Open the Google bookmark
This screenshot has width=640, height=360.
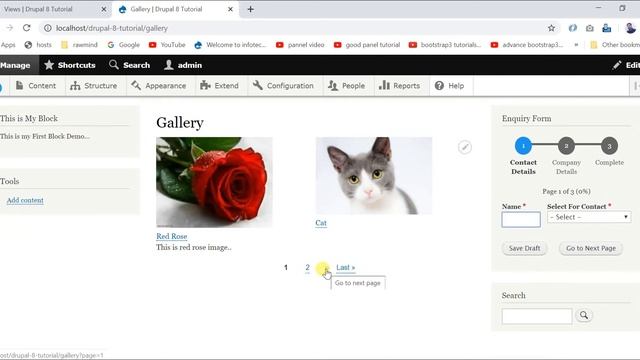coord(124,45)
